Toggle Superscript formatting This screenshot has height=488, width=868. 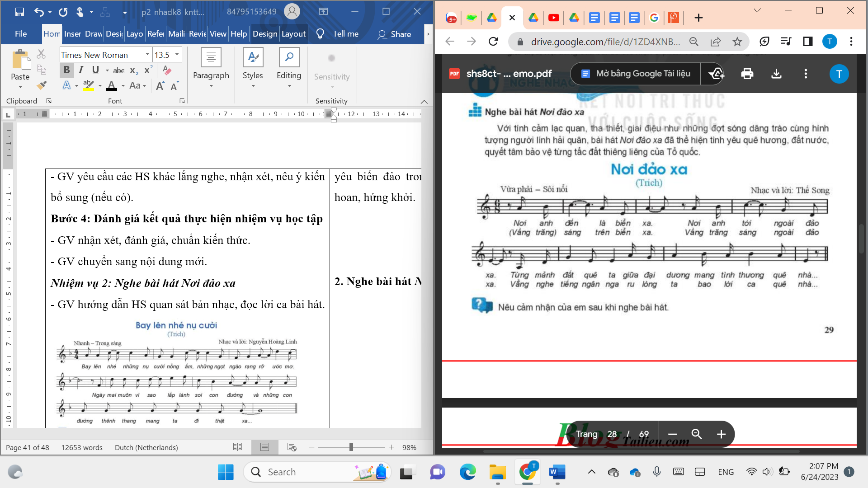tap(148, 70)
